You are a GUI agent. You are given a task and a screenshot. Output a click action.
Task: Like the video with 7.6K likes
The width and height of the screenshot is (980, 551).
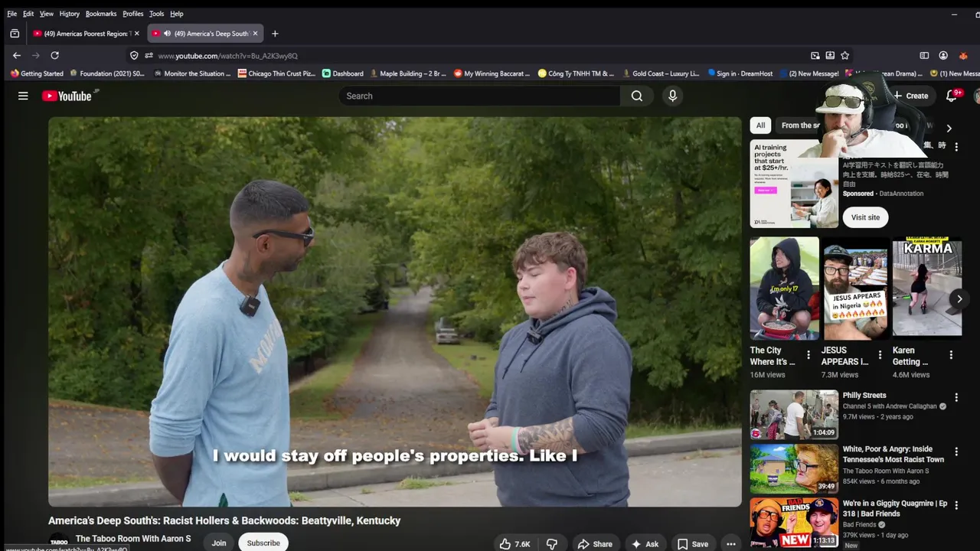tap(514, 543)
